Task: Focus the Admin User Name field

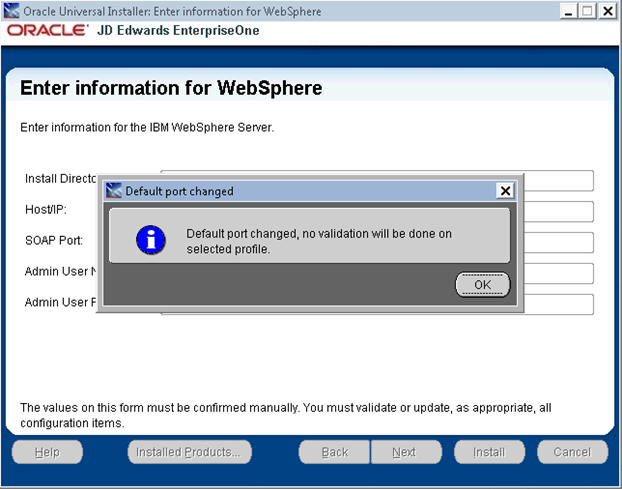Action: tap(558, 274)
